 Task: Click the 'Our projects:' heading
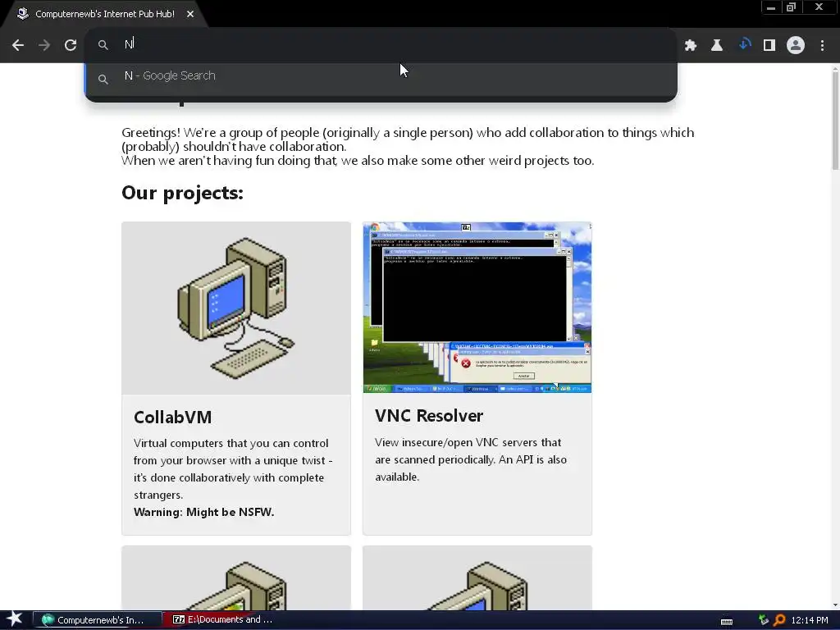coord(182,193)
